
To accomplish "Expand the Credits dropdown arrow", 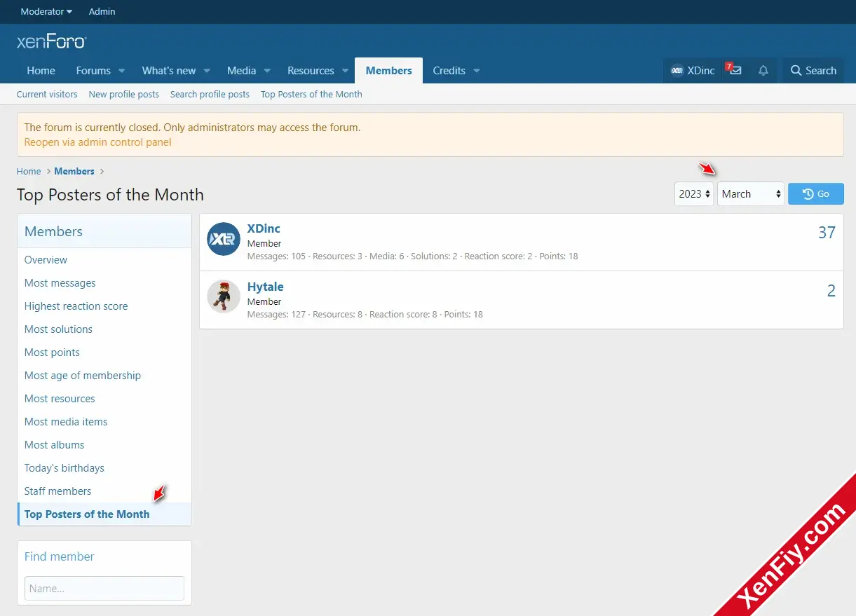I will (477, 71).
